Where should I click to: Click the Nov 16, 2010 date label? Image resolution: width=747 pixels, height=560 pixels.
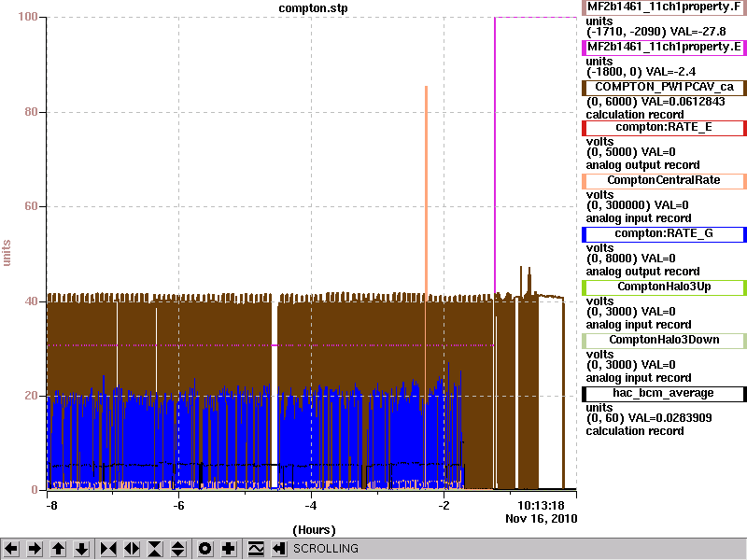542,519
